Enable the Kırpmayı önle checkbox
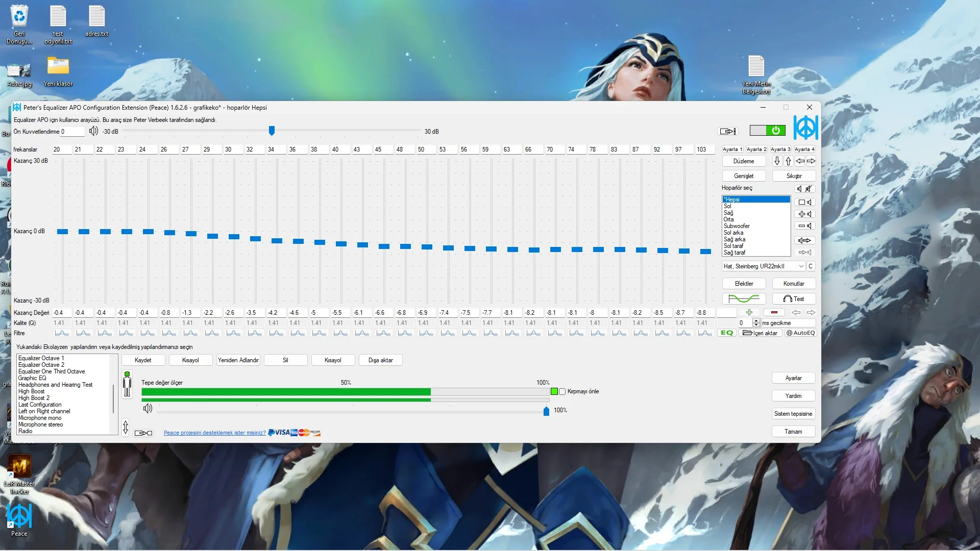 coord(562,392)
